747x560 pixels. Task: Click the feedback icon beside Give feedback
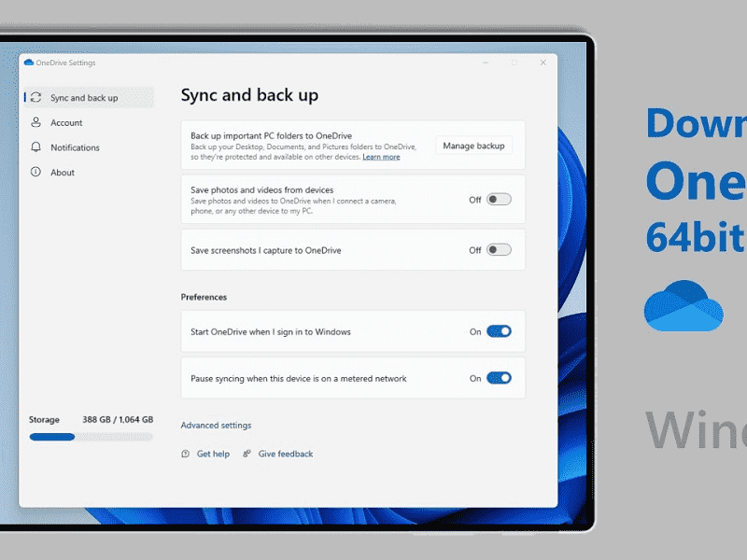click(x=247, y=454)
